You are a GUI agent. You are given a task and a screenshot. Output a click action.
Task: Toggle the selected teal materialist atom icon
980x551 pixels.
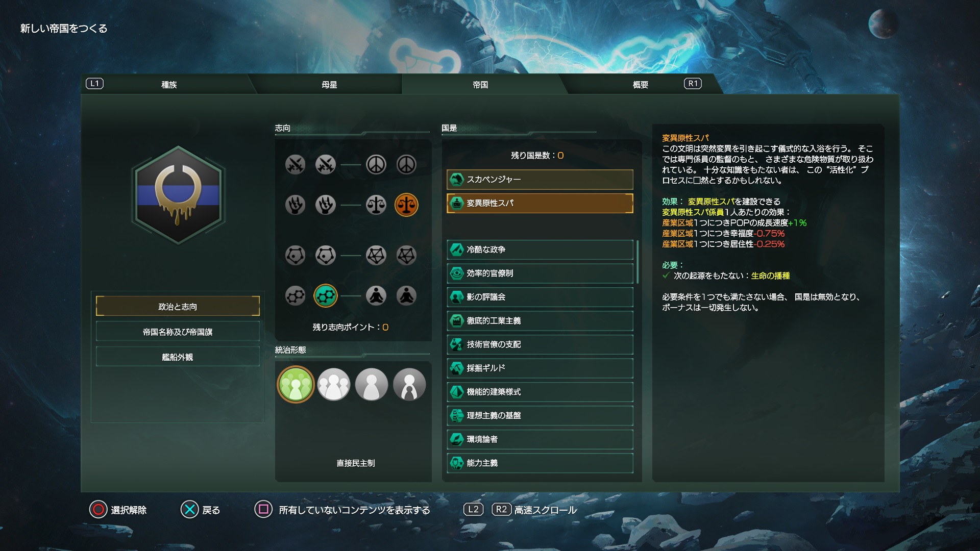click(326, 295)
